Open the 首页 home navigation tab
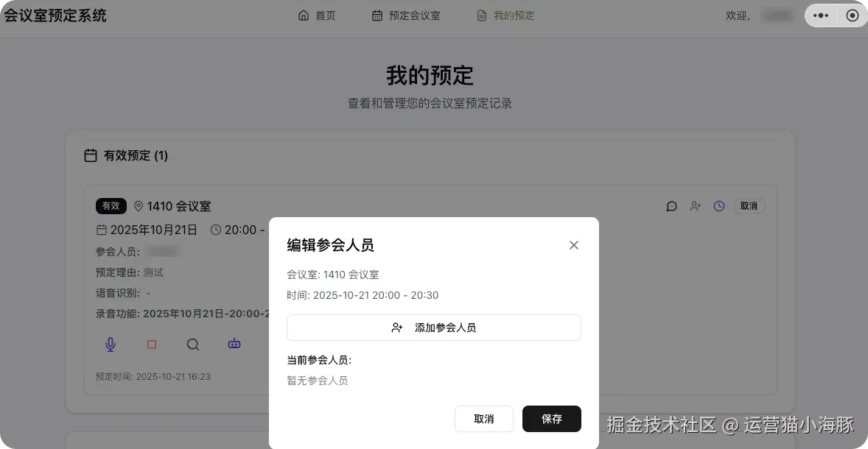 (317, 15)
